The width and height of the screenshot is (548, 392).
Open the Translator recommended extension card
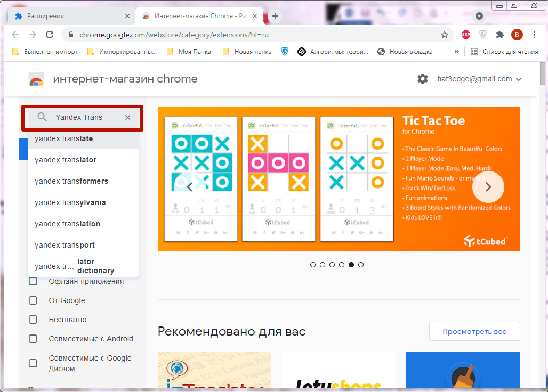coord(215,370)
